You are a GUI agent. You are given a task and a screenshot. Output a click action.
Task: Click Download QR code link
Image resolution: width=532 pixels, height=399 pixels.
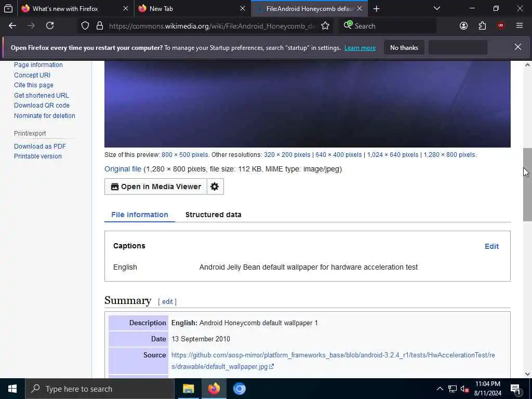click(42, 105)
